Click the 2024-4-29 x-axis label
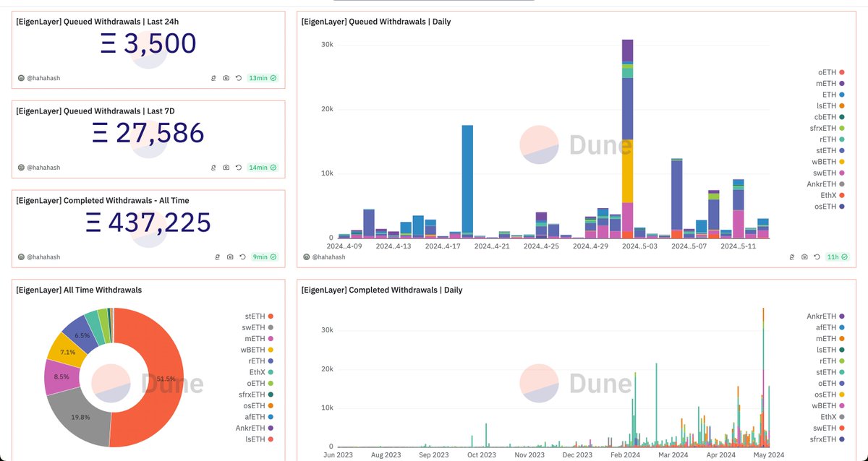Viewport: 868px width, 461px height. (x=591, y=246)
